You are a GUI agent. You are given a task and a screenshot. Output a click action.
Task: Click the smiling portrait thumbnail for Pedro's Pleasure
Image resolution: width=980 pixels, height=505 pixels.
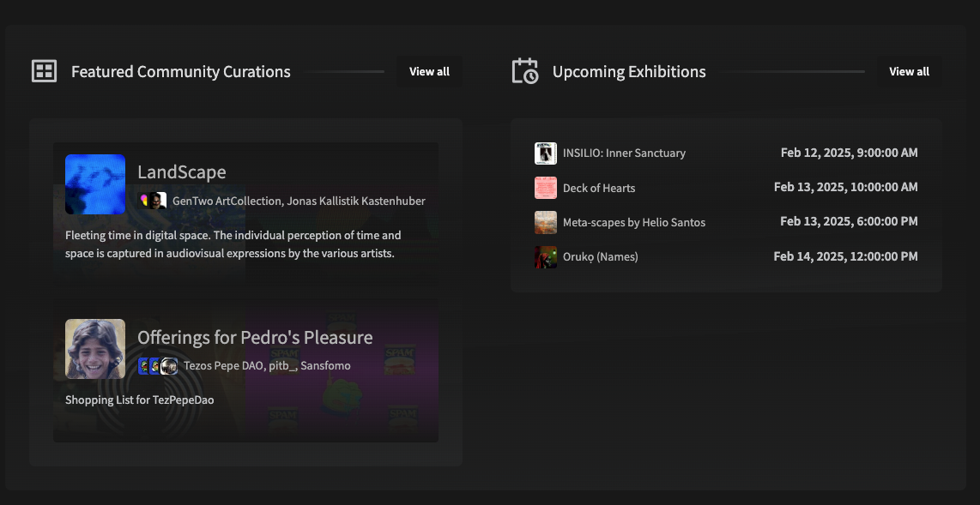tap(95, 349)
